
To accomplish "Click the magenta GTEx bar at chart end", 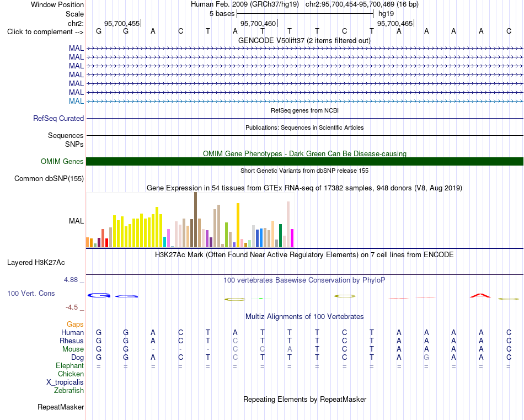I will point(292,238).
